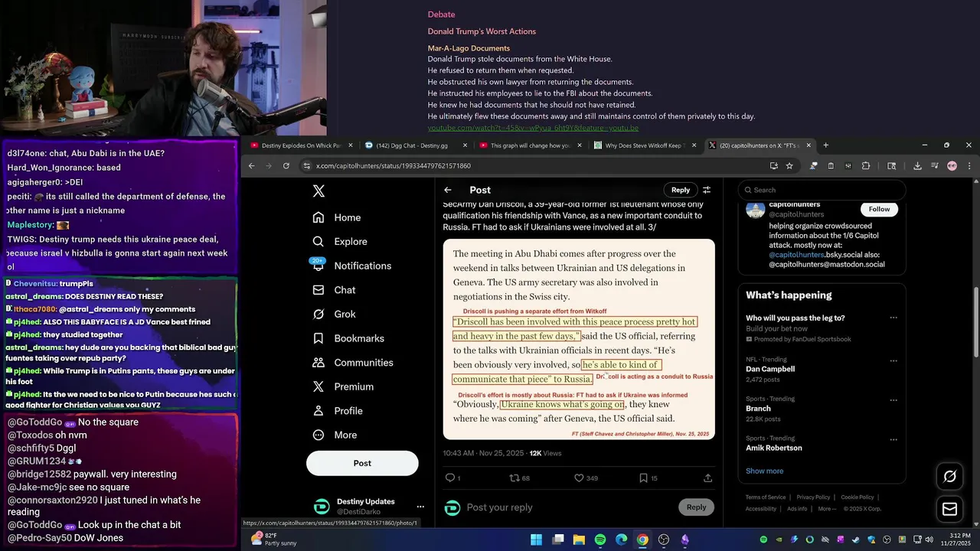Share the post via share icon

pyautogui.click(x=707, y=478)
